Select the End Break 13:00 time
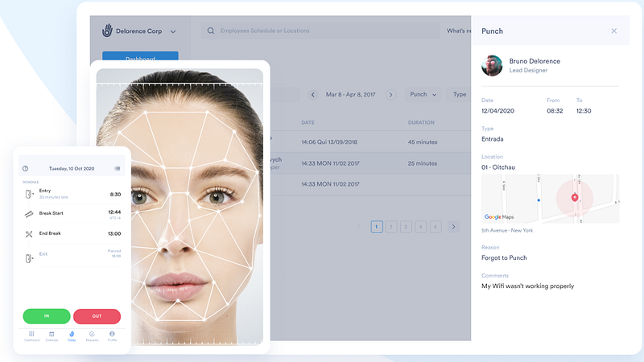 point(114,233)
